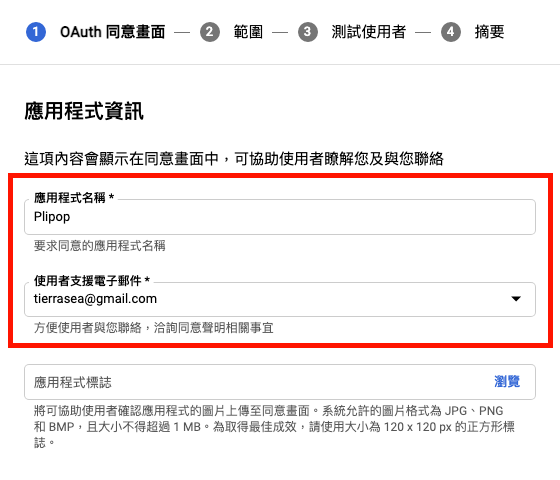
Task: Click the helper text below support email
Action: [154, 328]
